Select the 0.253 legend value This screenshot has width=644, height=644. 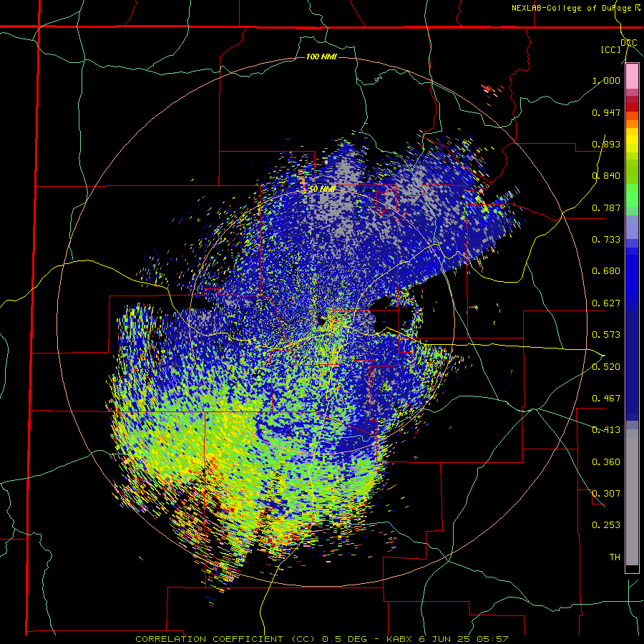point(606,525)
